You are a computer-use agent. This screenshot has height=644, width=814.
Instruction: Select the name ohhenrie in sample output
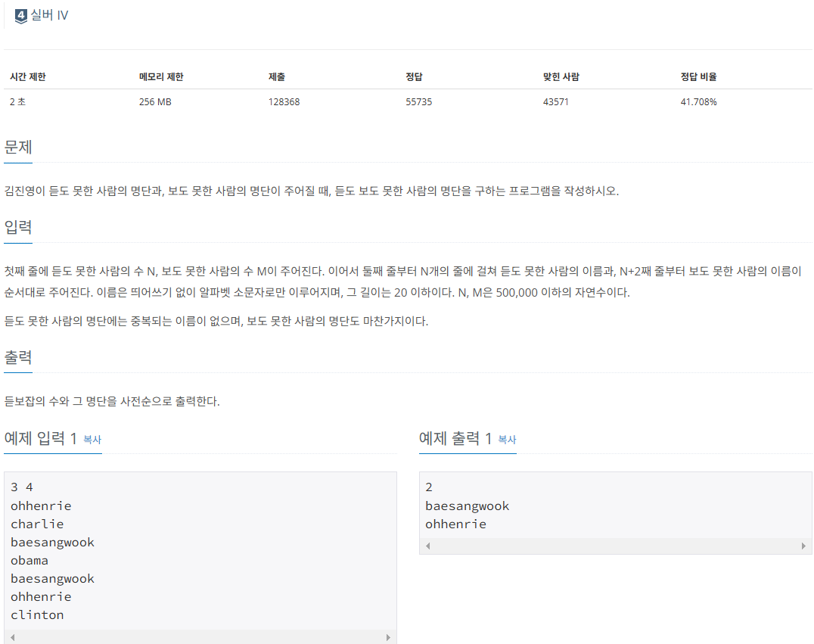(x=458, y=524)
